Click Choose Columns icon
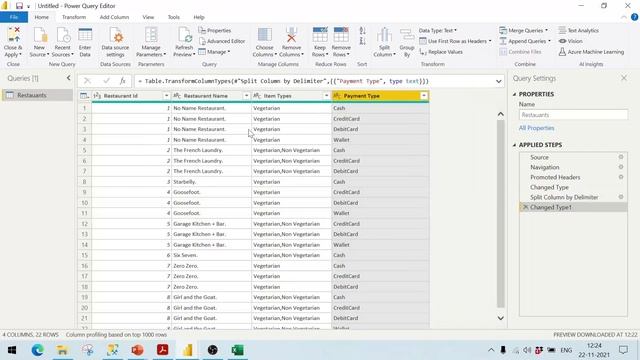The height and width of the screenshot is (360, 640). click(264, 35)
